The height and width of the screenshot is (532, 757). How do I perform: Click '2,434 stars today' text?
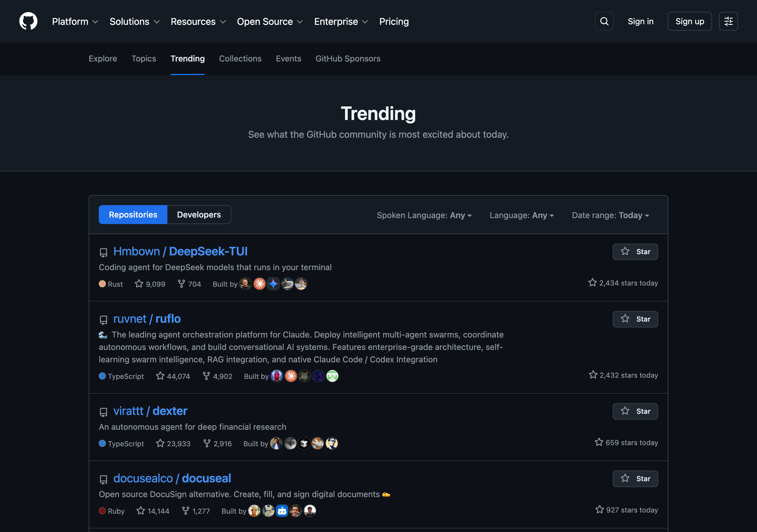(623, 283)
